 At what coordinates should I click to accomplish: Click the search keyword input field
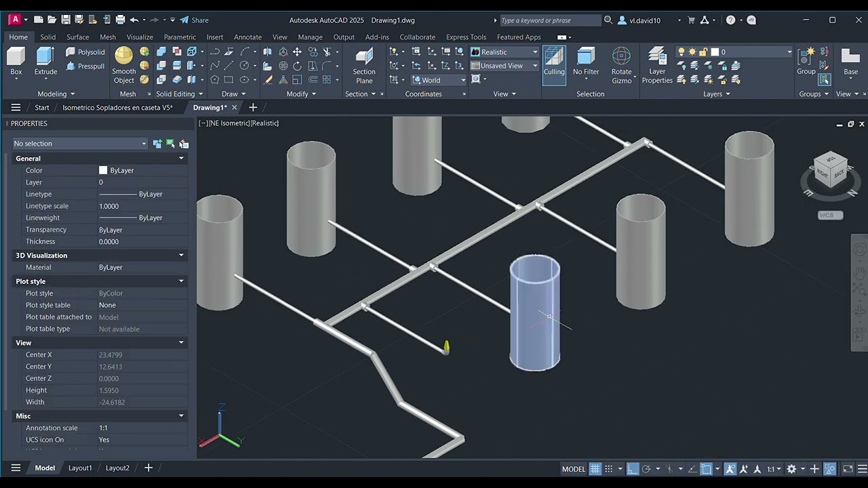(551, 20)
